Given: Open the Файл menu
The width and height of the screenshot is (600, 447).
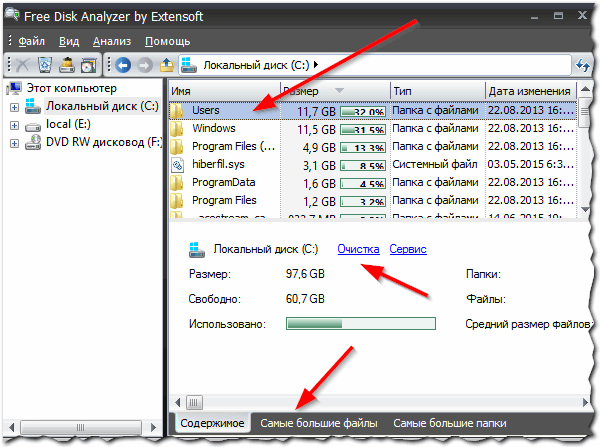Looking at the screenshot, I should pos(31,41).
